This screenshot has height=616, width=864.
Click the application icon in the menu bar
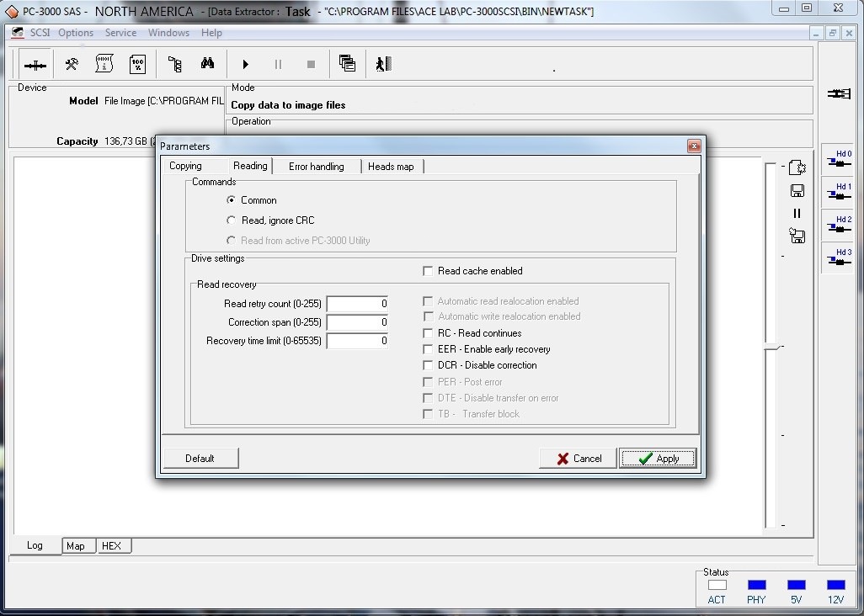(18, 33)
